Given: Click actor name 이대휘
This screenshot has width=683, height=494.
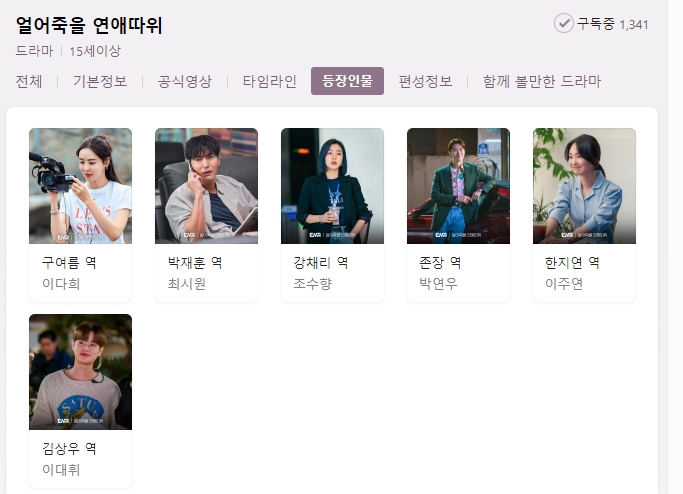Looking at the screenshot, I should click(x=61, y=470).
